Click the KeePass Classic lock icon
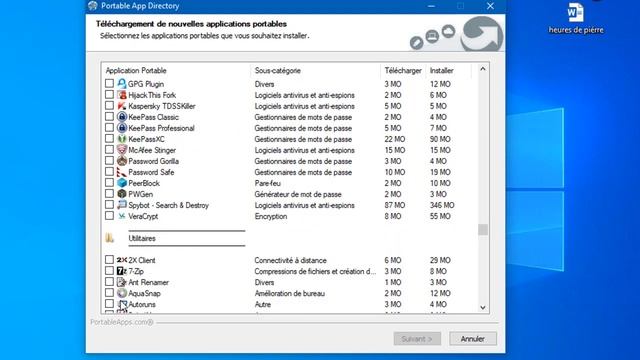 coord(122,117)
